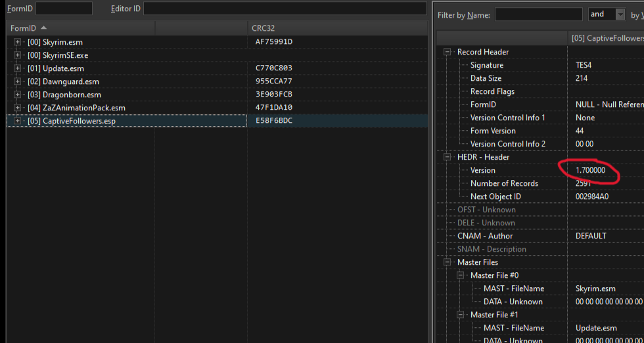Click CRC32 value E58F6BDC
Screen dimensions: 644x343
273,121
